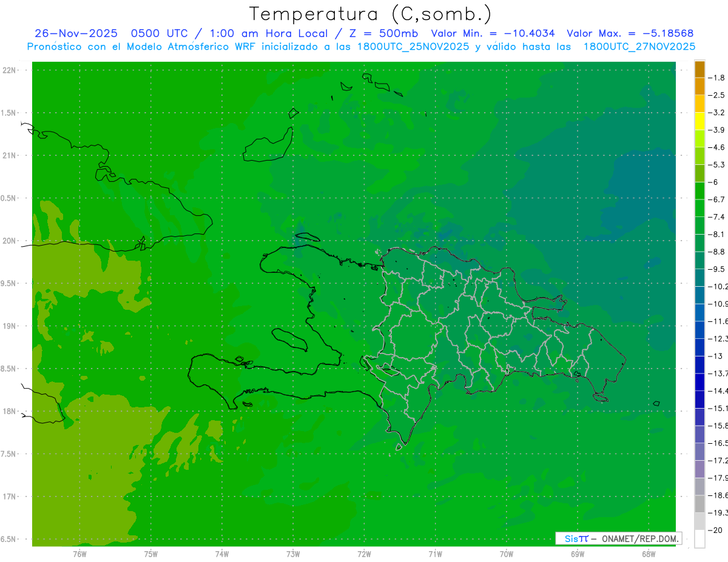
Task: Click the "72W" longitude label
Action: pyautogui.click(x=364, y=554)
